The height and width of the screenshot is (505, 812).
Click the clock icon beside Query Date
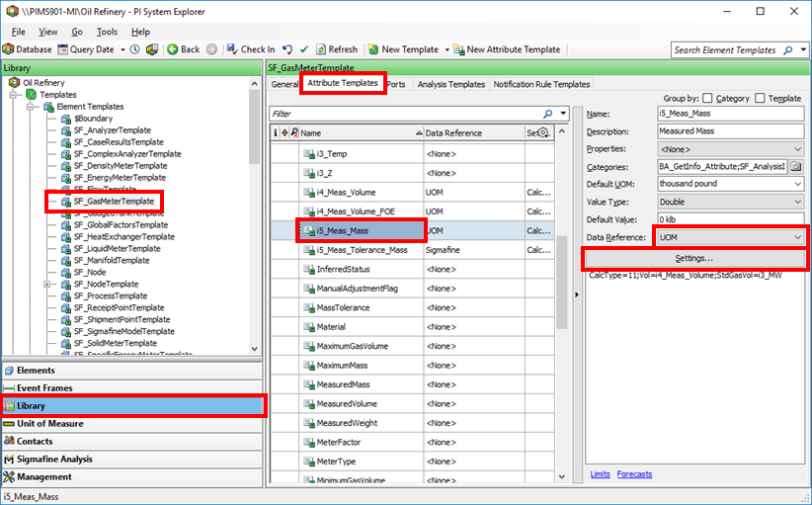click(x=134, y=49)
